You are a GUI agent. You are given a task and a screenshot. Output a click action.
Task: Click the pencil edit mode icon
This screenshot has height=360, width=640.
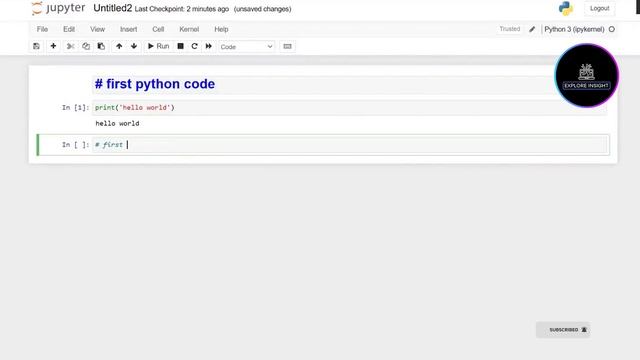pos(532,29)
